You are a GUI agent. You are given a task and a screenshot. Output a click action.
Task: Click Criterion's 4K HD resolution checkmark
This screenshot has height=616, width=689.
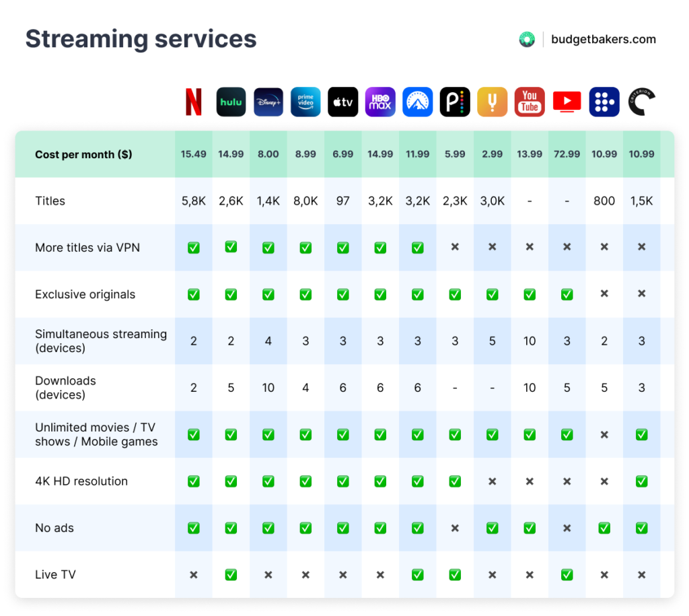click(x=641, y=481)
